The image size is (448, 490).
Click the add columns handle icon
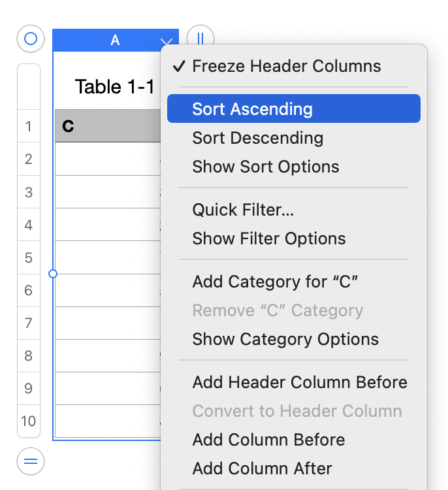(x=200, y=39)
